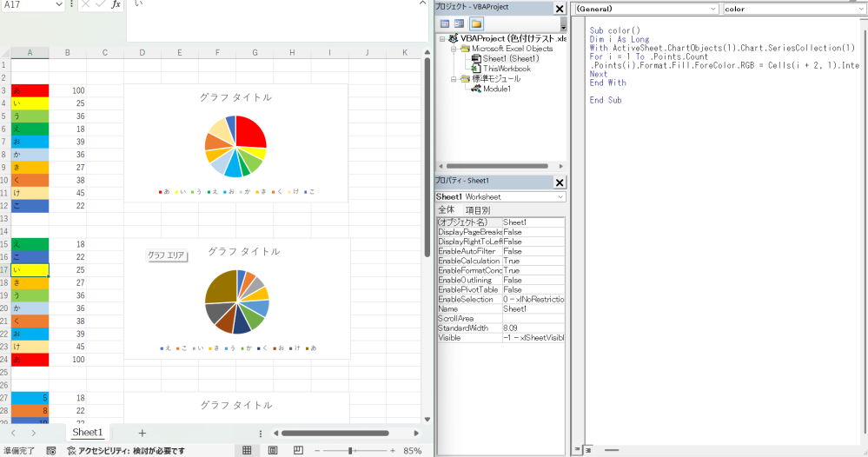Click the zoom slider handle
The width and height of the screenshot is (868, 457).
click(x=350, y=450)
